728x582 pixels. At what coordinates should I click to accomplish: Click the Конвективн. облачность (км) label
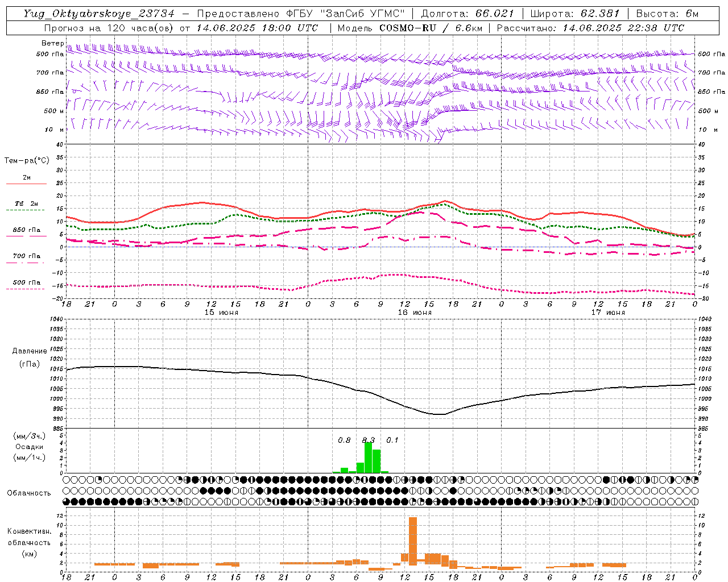(29, 543)
